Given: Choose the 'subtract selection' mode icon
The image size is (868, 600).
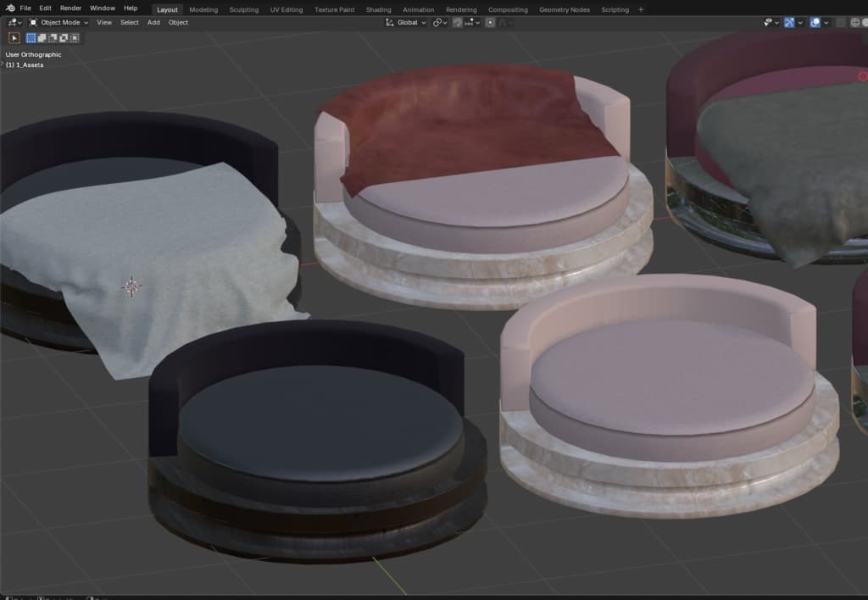Looking at the screenshot, I should tap(53, 37).
